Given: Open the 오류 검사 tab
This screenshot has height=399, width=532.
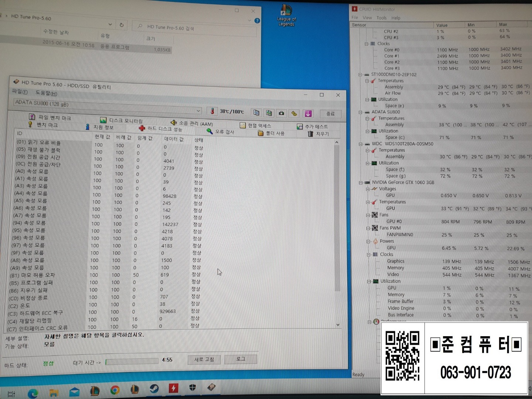Looking at the screenshot, I should 221,132.
